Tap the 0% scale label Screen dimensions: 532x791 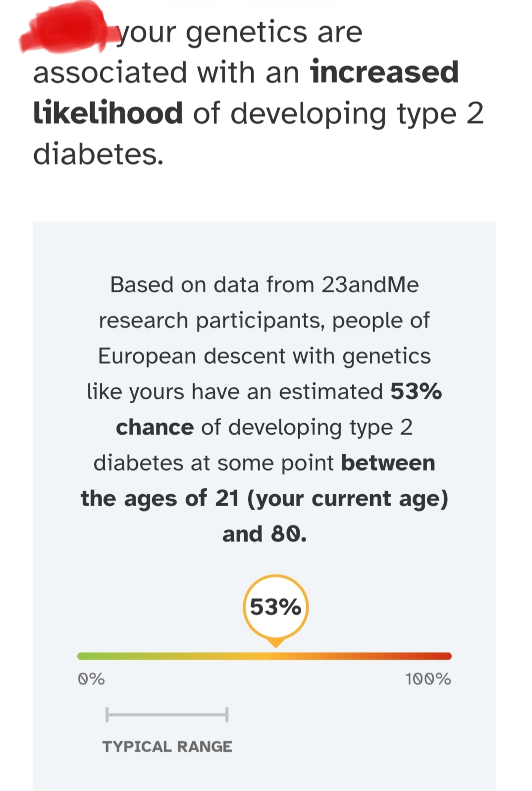[91, 679]
